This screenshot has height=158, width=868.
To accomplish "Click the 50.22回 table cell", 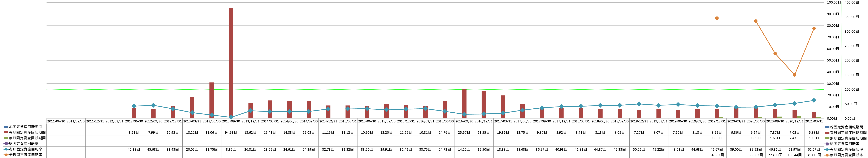I will (639, 149).
